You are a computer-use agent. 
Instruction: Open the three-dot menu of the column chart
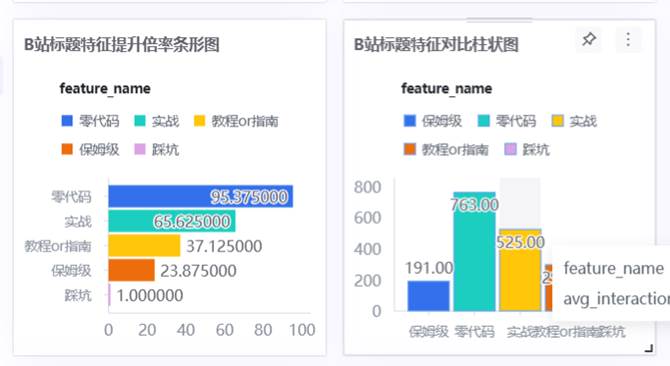628,40
